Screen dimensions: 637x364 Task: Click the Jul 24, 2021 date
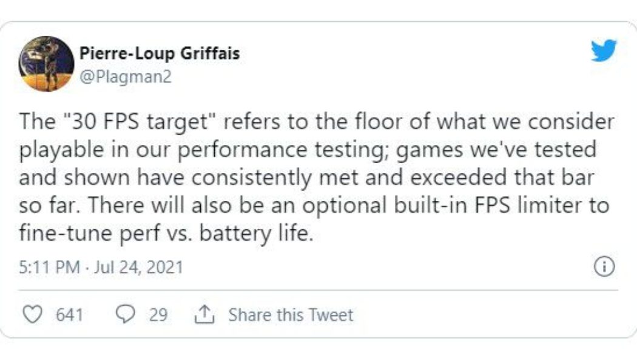point(140,267)
